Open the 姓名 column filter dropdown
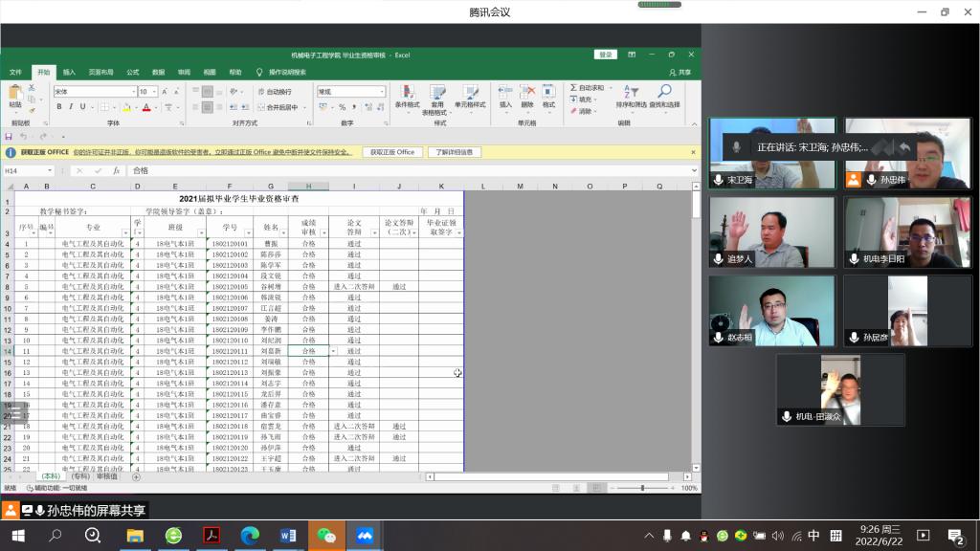Viewport: 980px width, 551px height. pos(284,232)
